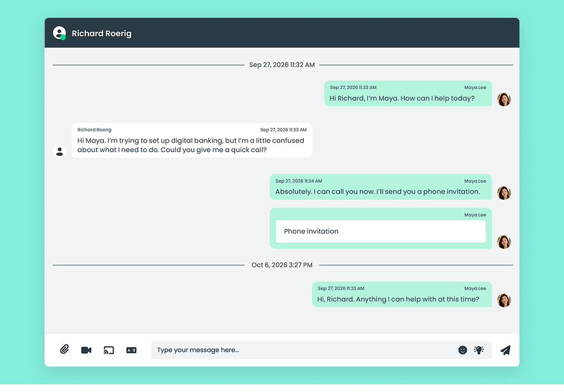Attach a file using the paperclip icon
This screenshot has height=392, width=564.
pyautogui.click(x=64, y=349)
